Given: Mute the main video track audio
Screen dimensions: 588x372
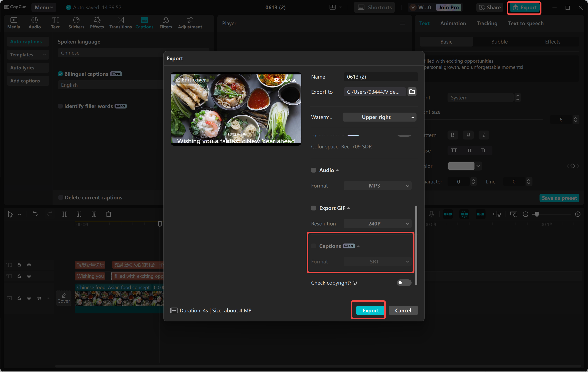Looking at the screenshot, I should coord(39,298).
